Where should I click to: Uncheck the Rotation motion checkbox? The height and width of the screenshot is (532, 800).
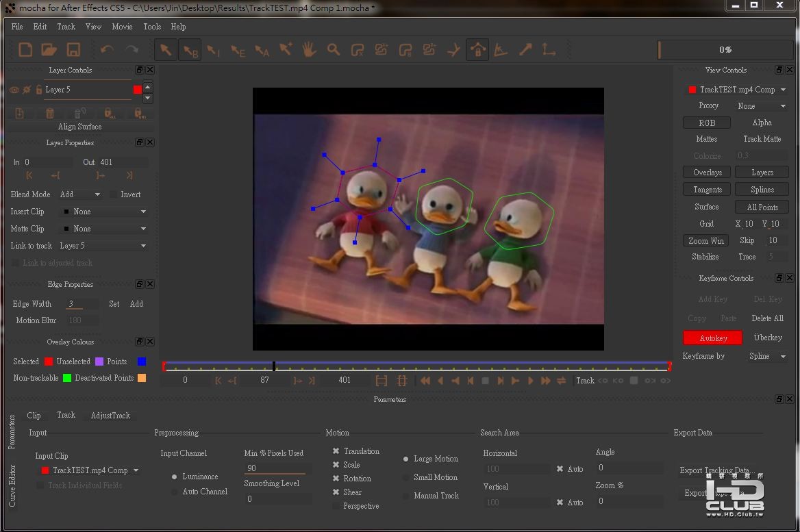point(336,479)
